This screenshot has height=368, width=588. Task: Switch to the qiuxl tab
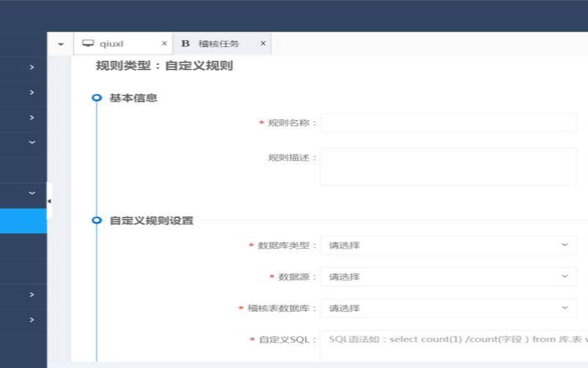pos(123,43)
